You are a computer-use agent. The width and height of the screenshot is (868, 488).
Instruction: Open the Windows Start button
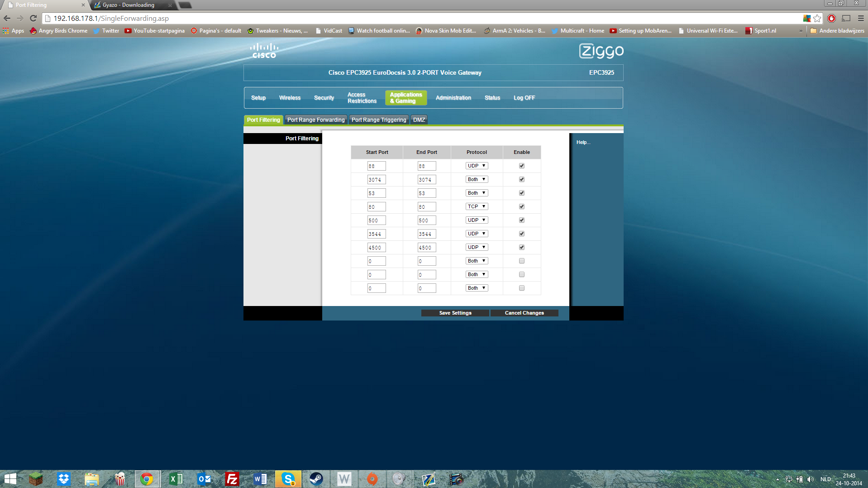10,479
